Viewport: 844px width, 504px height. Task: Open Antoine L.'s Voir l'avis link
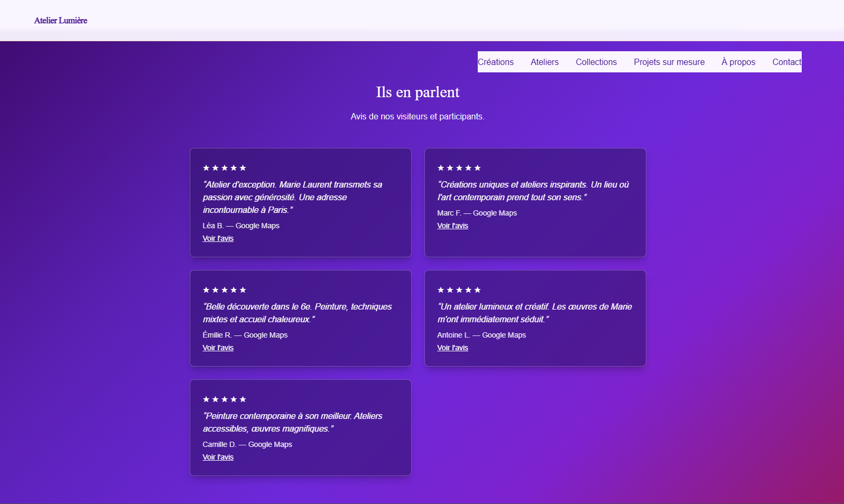[452, 348]
